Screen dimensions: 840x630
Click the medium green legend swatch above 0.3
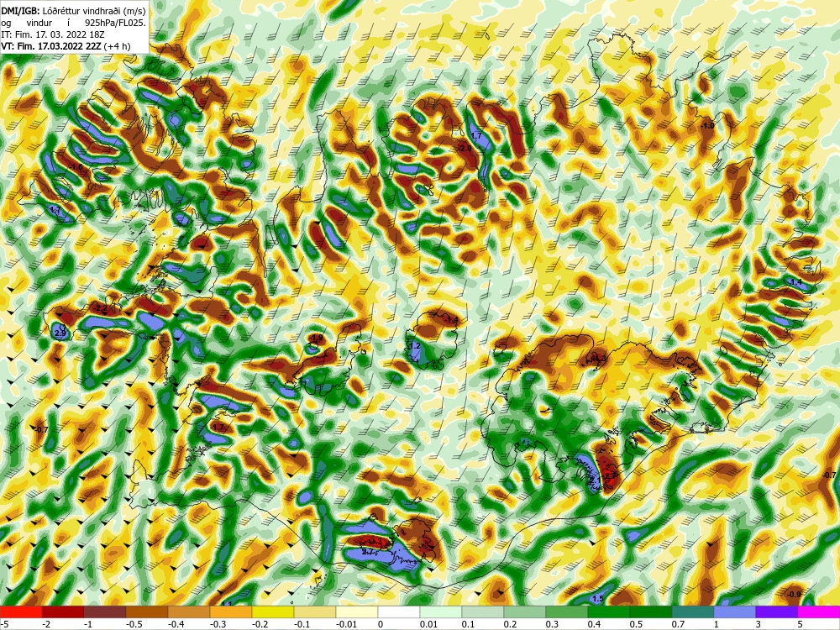pos(567,612)
